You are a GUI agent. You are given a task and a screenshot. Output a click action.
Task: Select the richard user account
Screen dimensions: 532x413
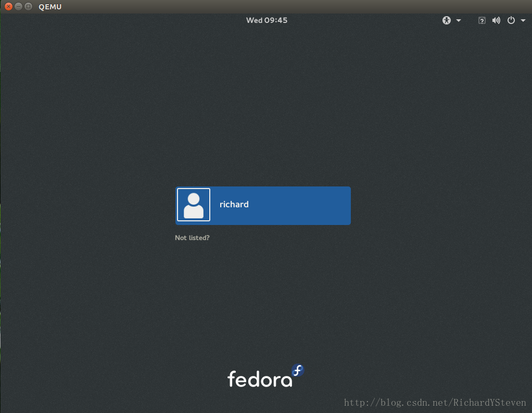pyautogui.click(x=263, y=206)
